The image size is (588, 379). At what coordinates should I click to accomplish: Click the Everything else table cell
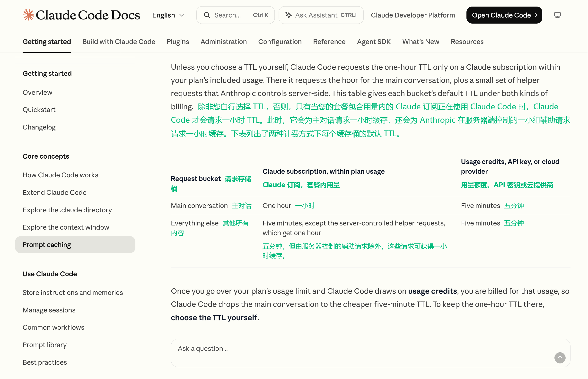tap(210, 228)
